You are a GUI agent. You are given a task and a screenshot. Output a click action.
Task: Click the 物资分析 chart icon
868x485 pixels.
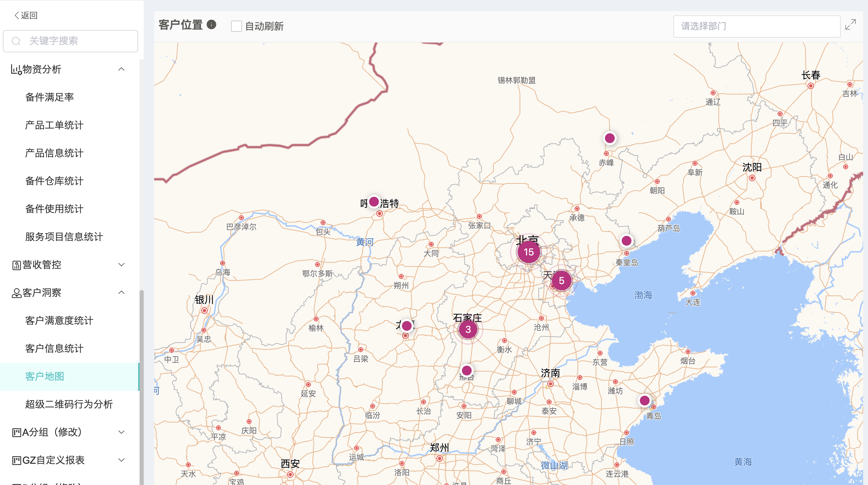coord(16,69)
